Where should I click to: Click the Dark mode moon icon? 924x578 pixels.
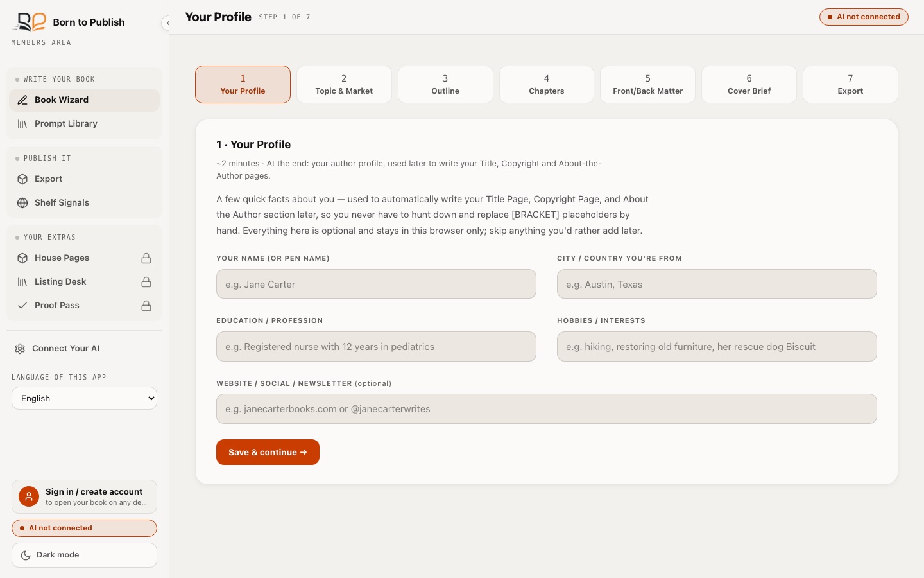point(26,556)
